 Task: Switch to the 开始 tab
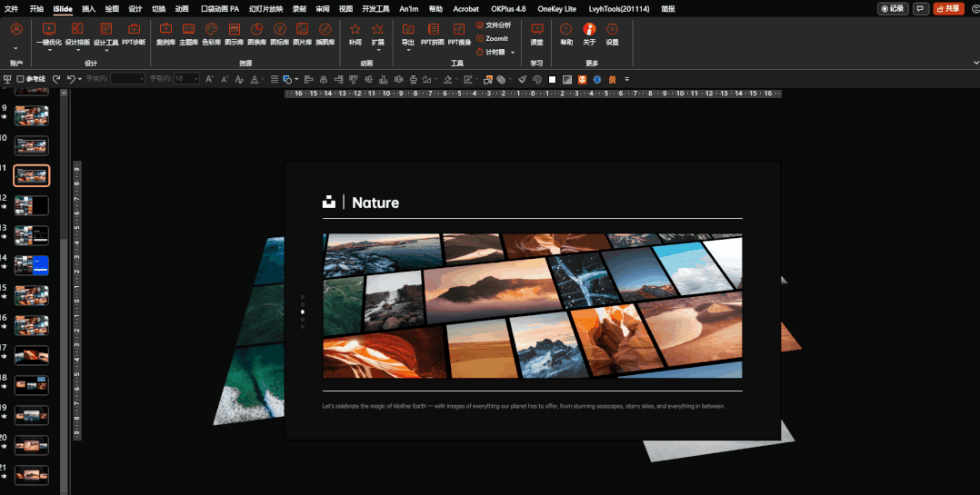point(37,9)
